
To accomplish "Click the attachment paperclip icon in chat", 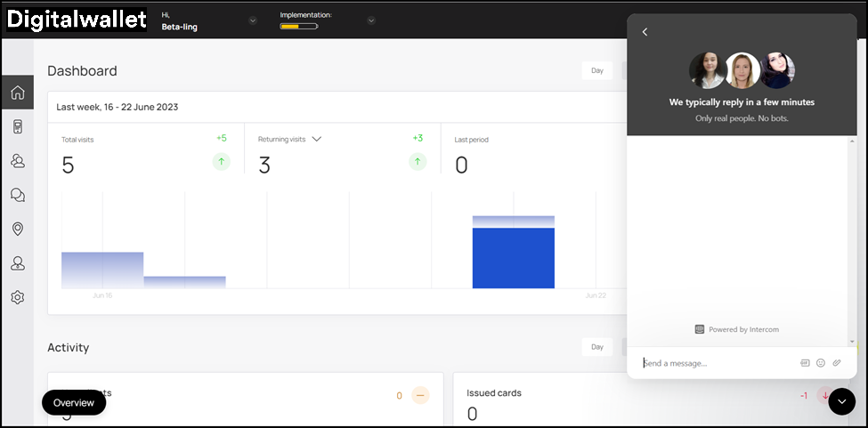I will click(837, 363).
